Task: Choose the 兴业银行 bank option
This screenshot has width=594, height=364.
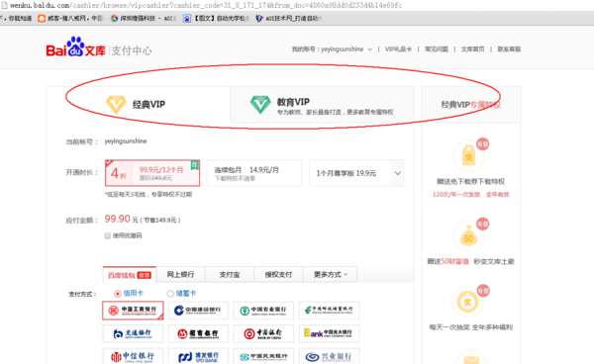Action: [329, 356]
